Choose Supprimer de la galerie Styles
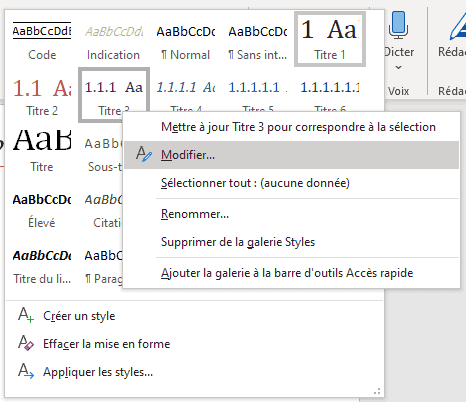Viewport: 466px width, 402px height. coord(291,242)
